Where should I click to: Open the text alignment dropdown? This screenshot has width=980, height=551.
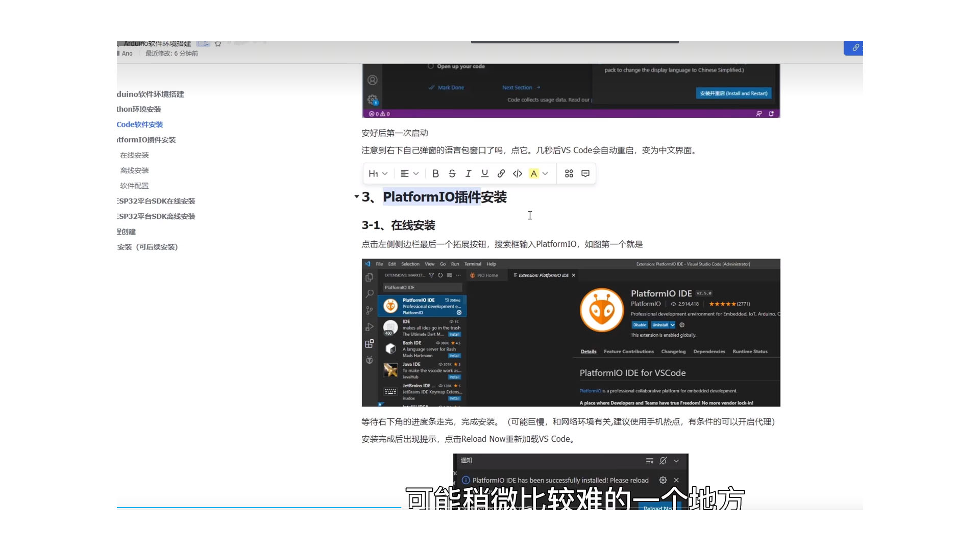pyautogui.click(x=409, y=173)
